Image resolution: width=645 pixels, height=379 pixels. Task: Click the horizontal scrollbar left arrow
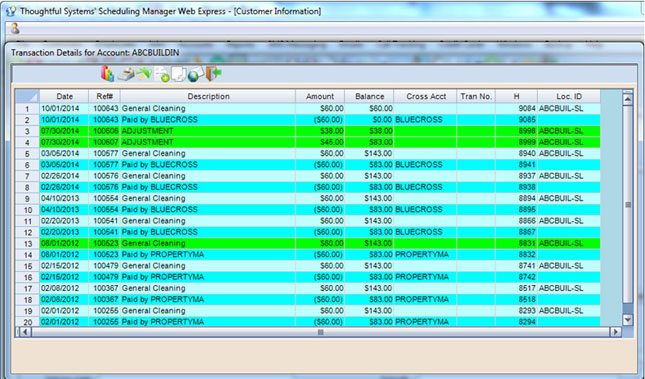(x=25, y=332)
